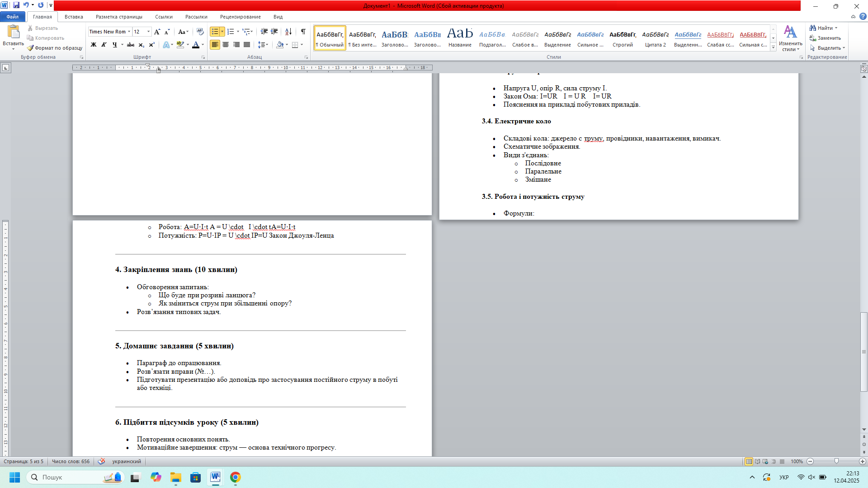
Task: Open the font name dropdown (Times New Rom)
Action: click(x=129, y=32)
